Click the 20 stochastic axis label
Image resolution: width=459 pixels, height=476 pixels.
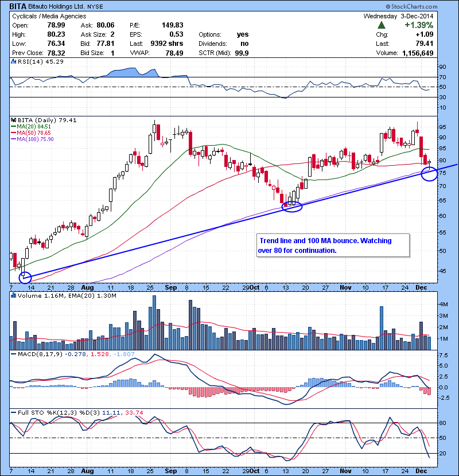click(x=442, y=453)
